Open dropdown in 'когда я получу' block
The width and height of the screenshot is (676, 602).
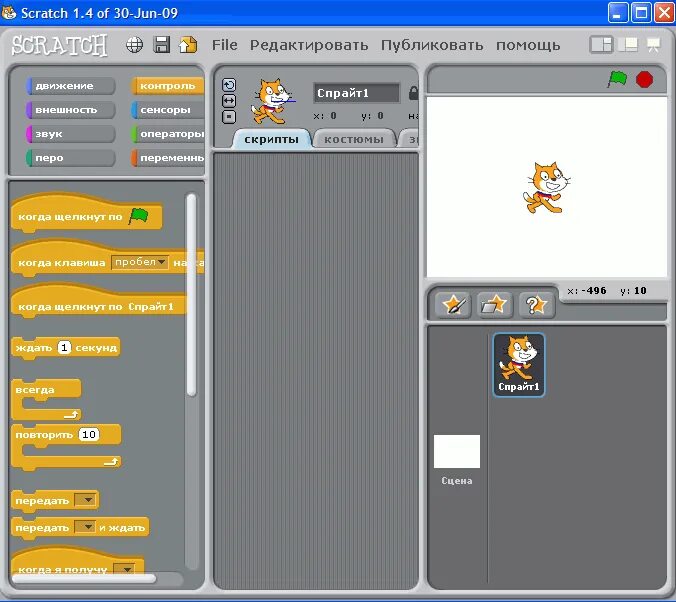[124, 569]
